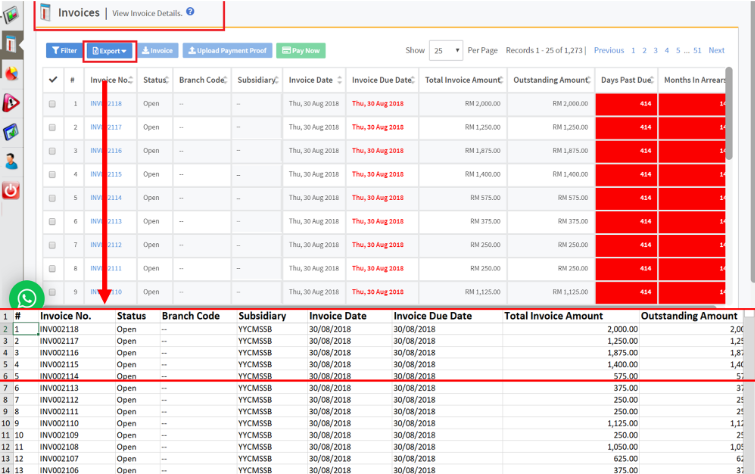Image resolution: width=755 pixels, height=474 pixels.
Task: Tick checkbox for invoice row 7
Action: (52, 245)
